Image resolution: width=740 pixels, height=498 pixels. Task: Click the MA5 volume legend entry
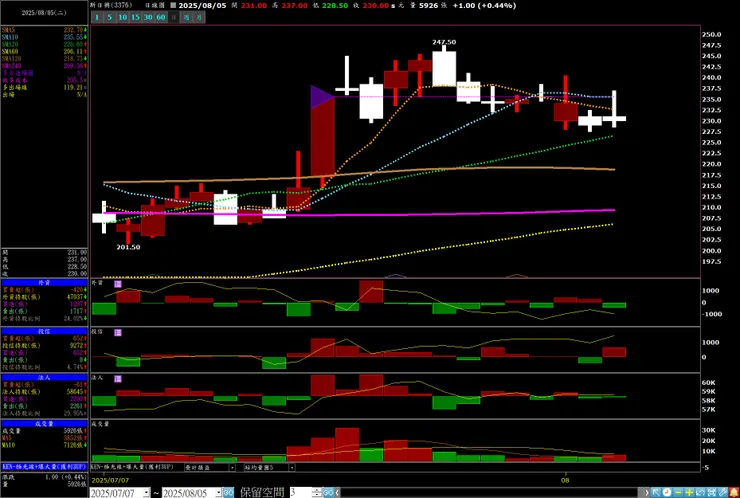tap(44, 438)
